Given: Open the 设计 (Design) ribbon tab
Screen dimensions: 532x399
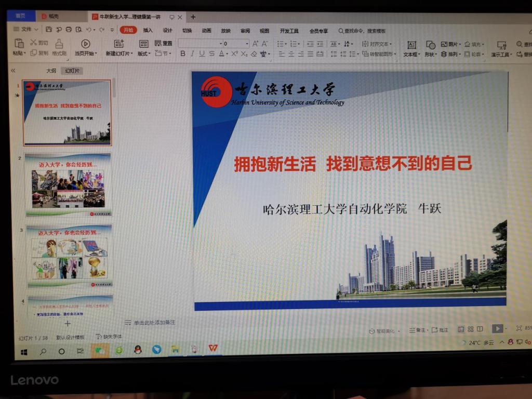Looking at the screenshot, I should [167, 30].
